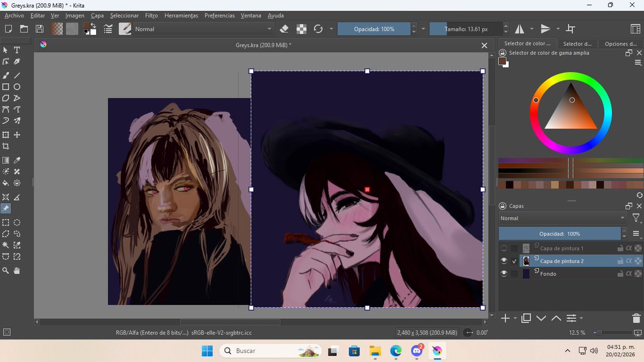Open Discord from the taskbar
The height and width of the screenshot is (362, 644).
click(x=417, y=351)
